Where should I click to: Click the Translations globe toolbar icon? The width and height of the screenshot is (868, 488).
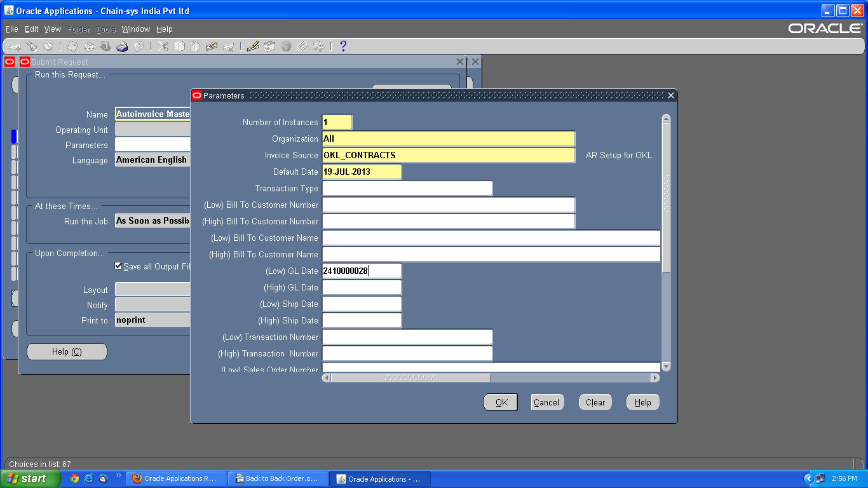[286, 46]
